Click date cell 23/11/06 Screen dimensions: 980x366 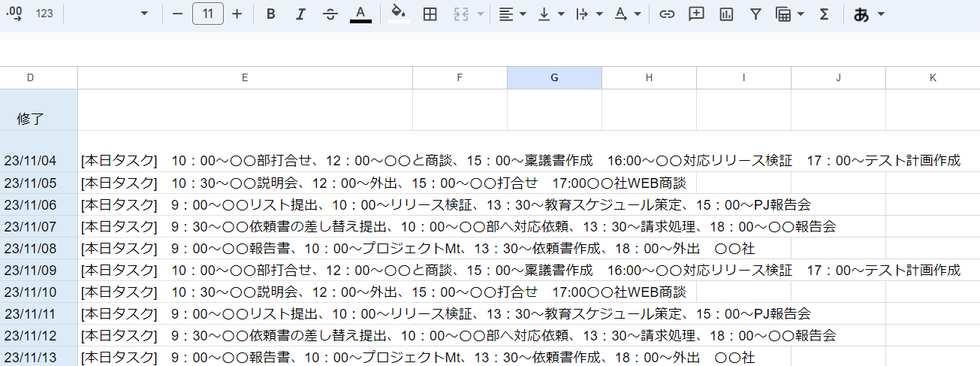(x=38, y=204)
